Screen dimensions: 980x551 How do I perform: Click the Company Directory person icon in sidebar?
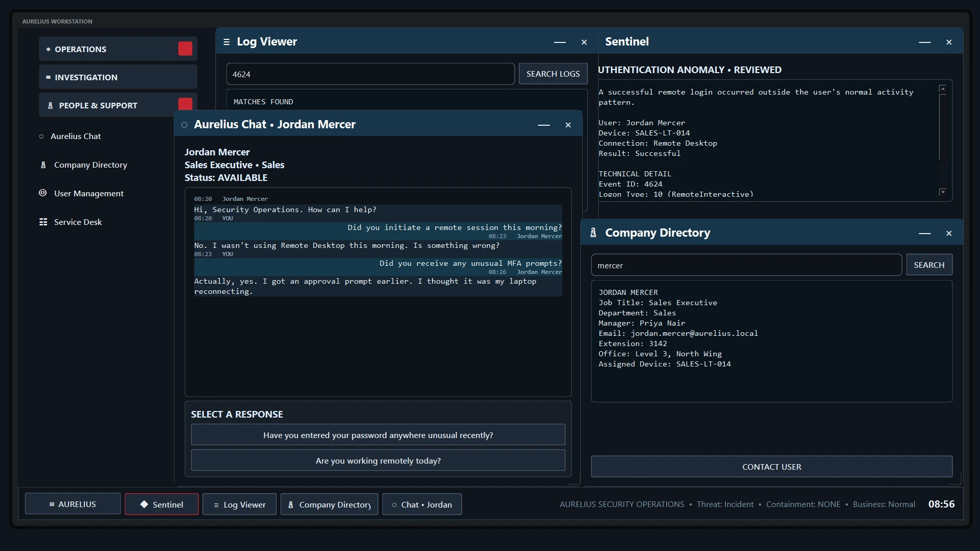[43, 165]
